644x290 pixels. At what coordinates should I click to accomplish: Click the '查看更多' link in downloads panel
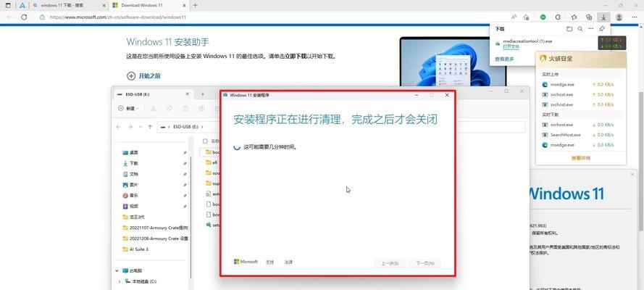504,59
